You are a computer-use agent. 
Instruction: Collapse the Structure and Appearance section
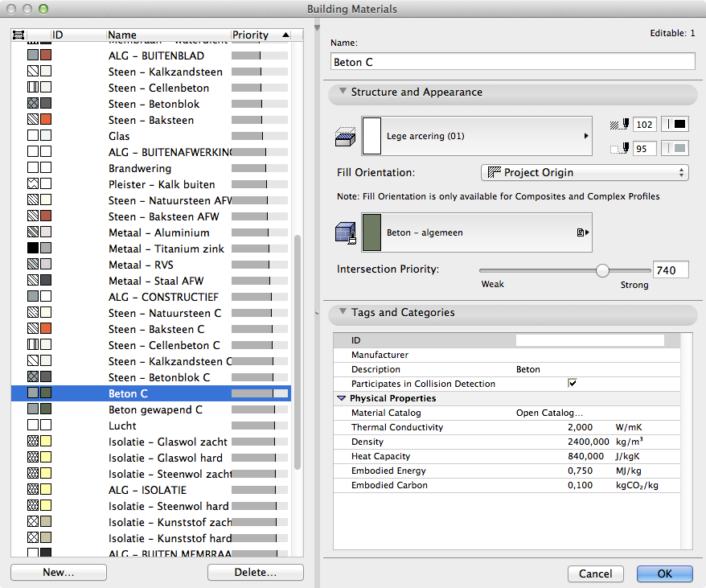pyautogui.click(x=343, y=92)
